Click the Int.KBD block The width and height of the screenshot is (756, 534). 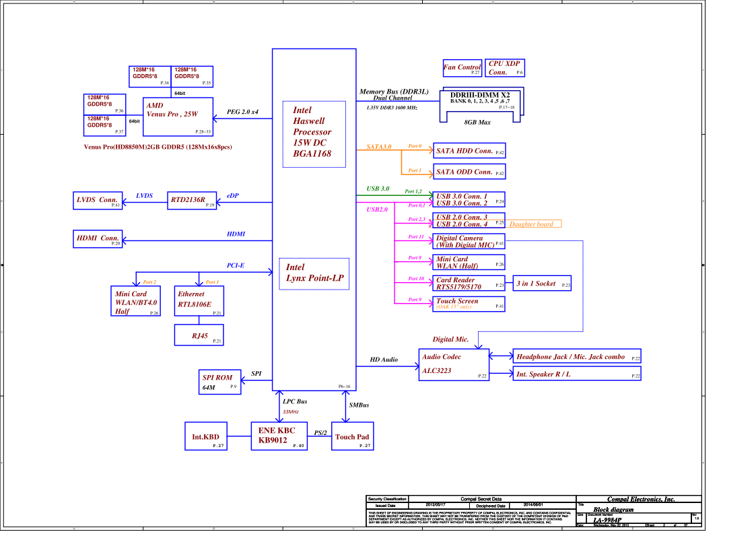click(x=207, y=436)
